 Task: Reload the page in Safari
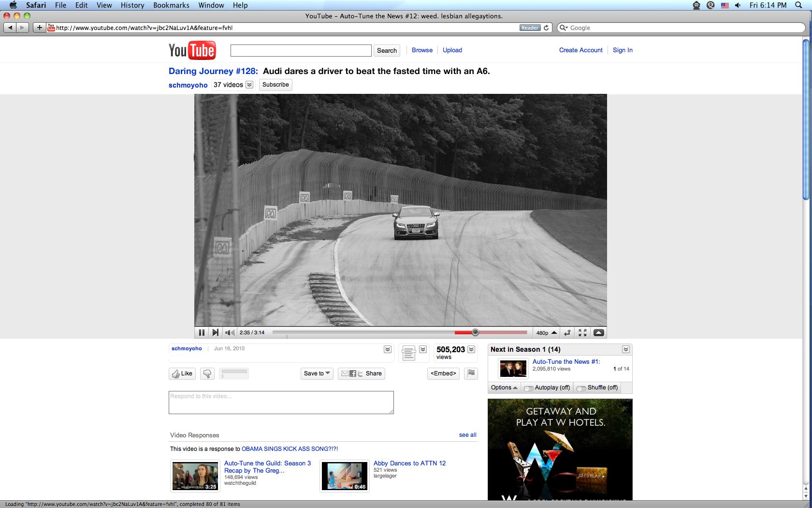point(546,28)
